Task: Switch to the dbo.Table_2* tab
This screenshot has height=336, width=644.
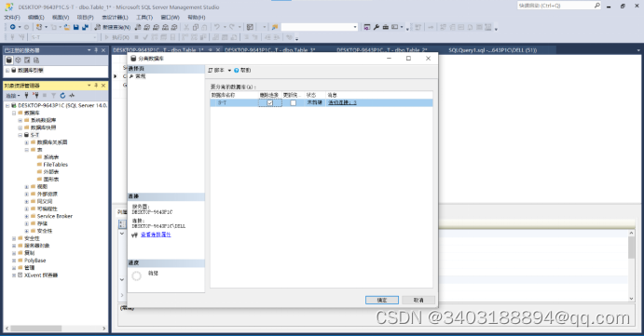Action: point(381,50)
